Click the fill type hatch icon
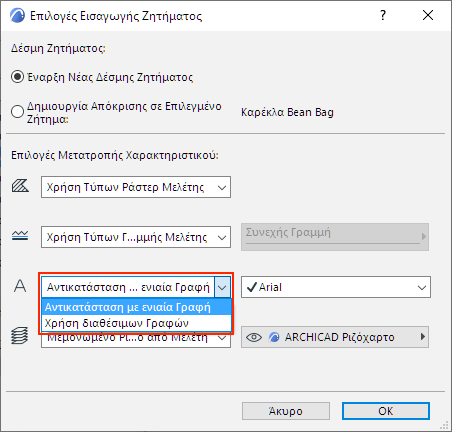The image size is (452, 432). [20, 186]
